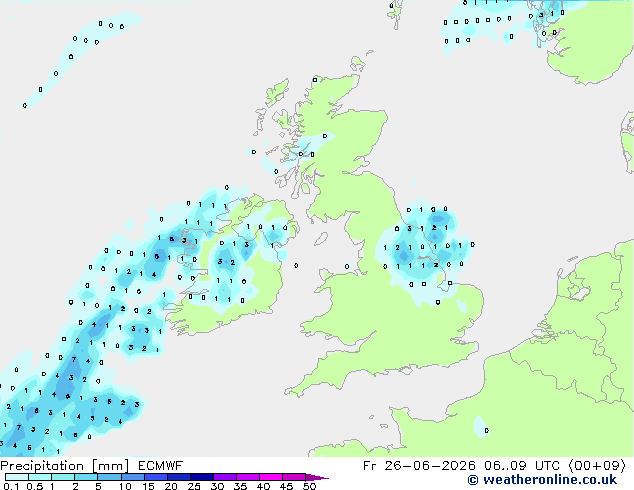Click the "(00+09)" forecast run text
The image size is (634, 490).
point(597,466)
